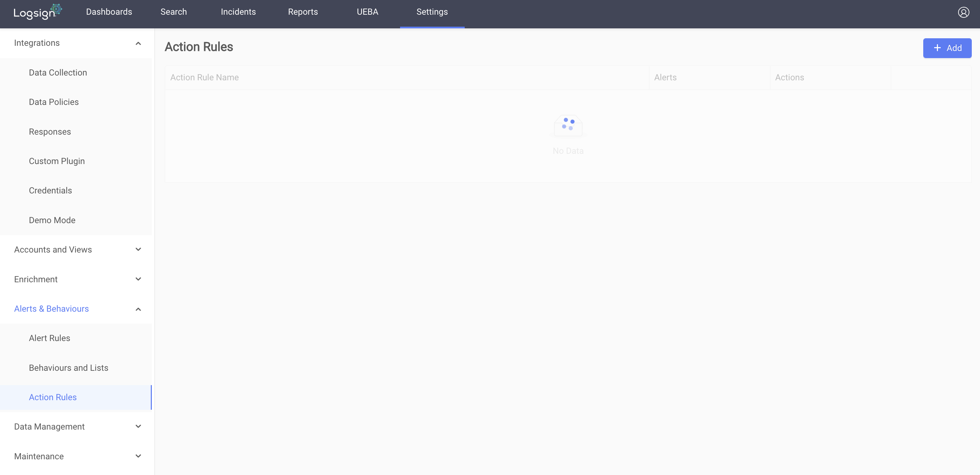Open Behaviours and Lists page
980x475 pixels.
pyautogui.click(x=68, y=368)
